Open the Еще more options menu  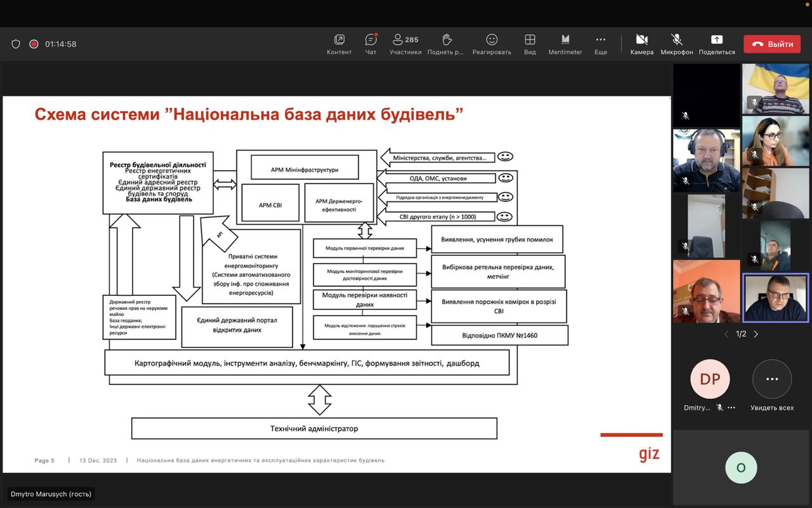601,44
